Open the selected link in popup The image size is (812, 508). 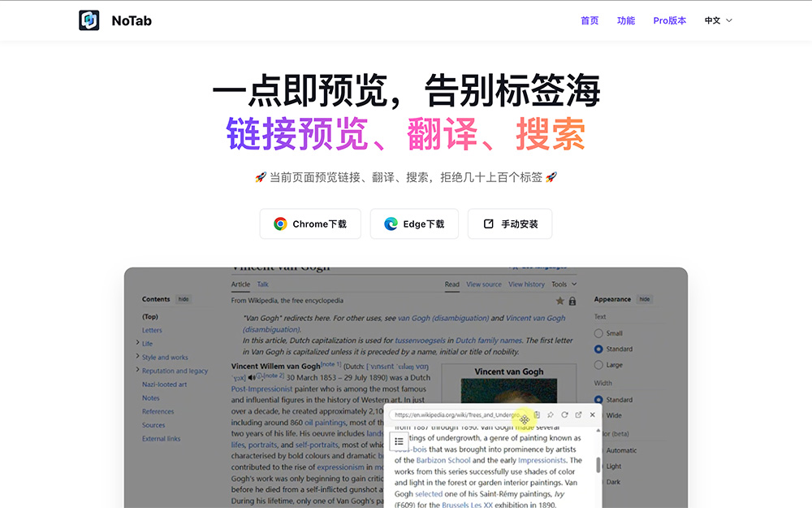tap(429, 494)
